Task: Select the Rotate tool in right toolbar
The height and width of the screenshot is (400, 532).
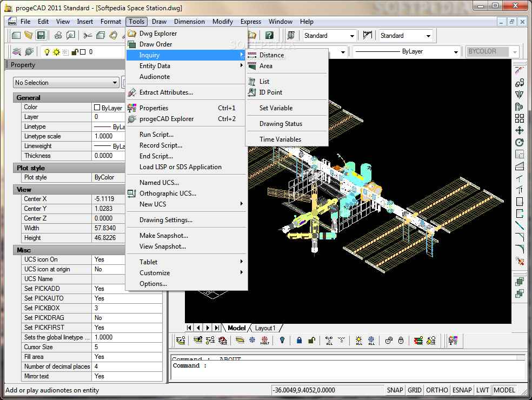Action: pyautogui.click(x=520, y=143)
